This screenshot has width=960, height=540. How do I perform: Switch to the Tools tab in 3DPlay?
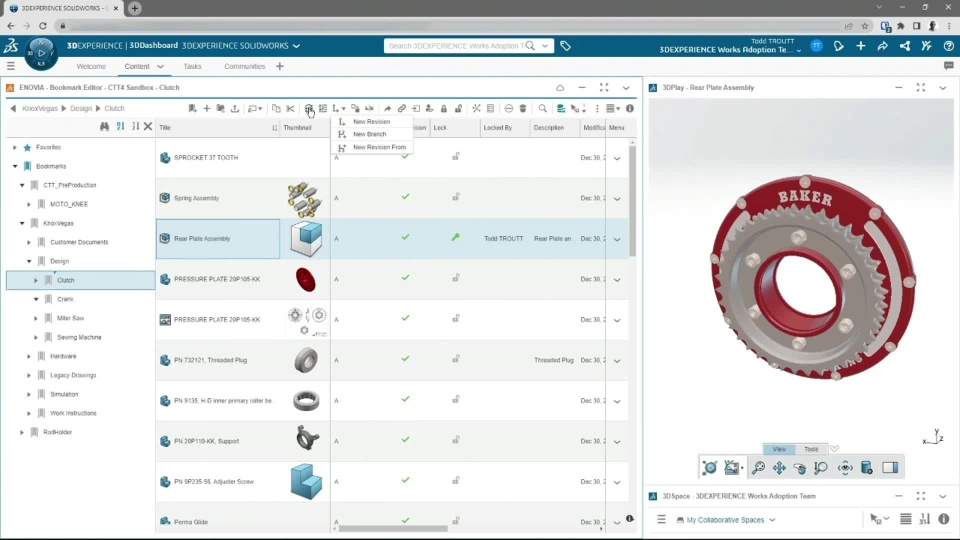pos(811,449)
